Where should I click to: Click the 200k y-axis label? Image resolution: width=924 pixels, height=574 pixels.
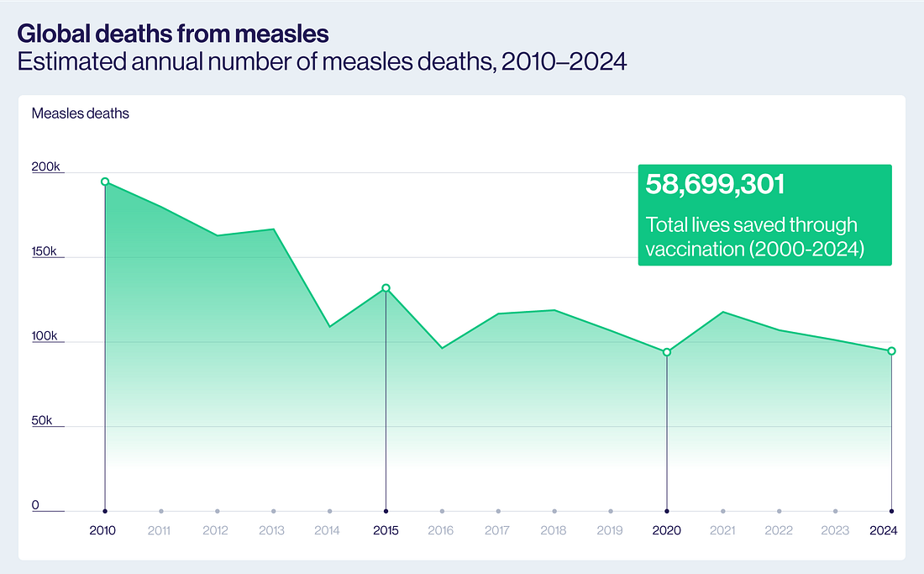pyautogui.click(x=45, y=166)
